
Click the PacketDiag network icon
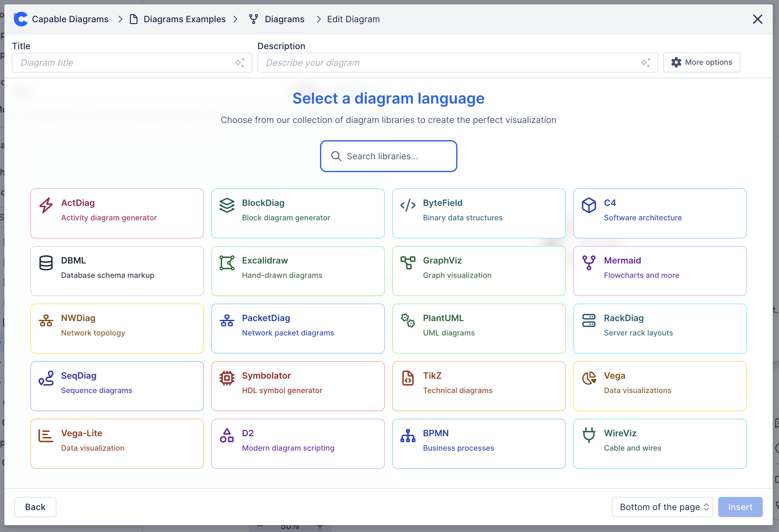227,320
